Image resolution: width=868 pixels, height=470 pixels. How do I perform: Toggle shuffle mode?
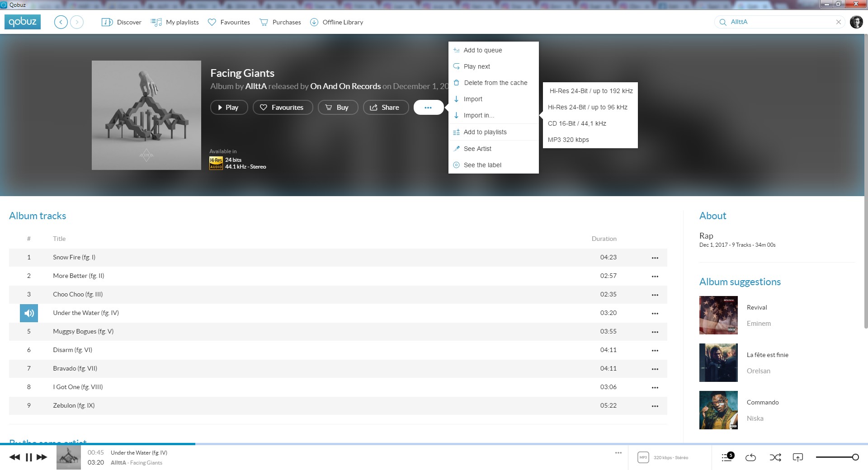point(775,457)
